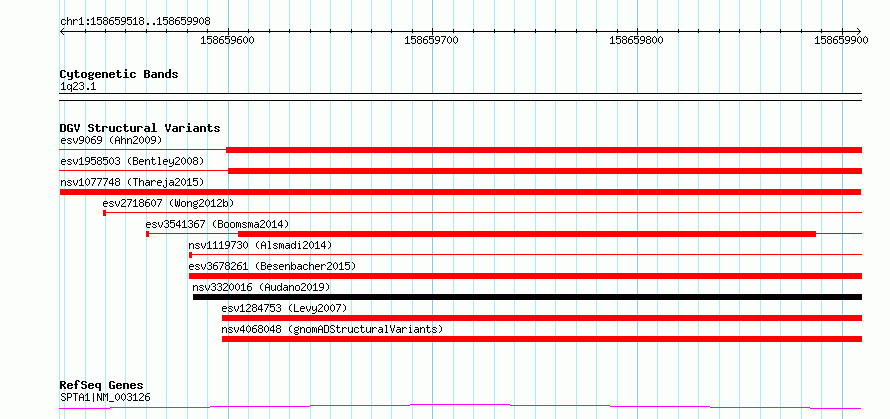Click the esv9069 (Ahn2009) variant label
The width and height of the screenshot is (890, 419).
point(111,140)
